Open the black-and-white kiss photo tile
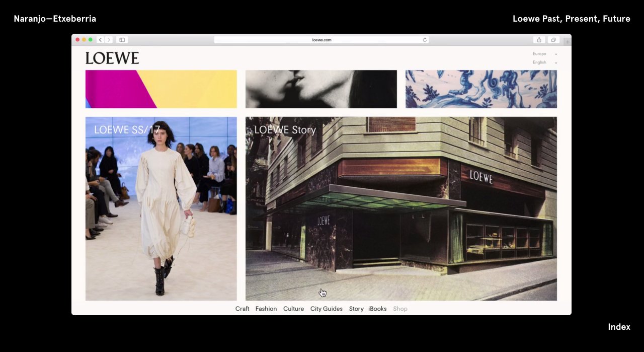This screenshot has height=352, width=644. [321, 89]
